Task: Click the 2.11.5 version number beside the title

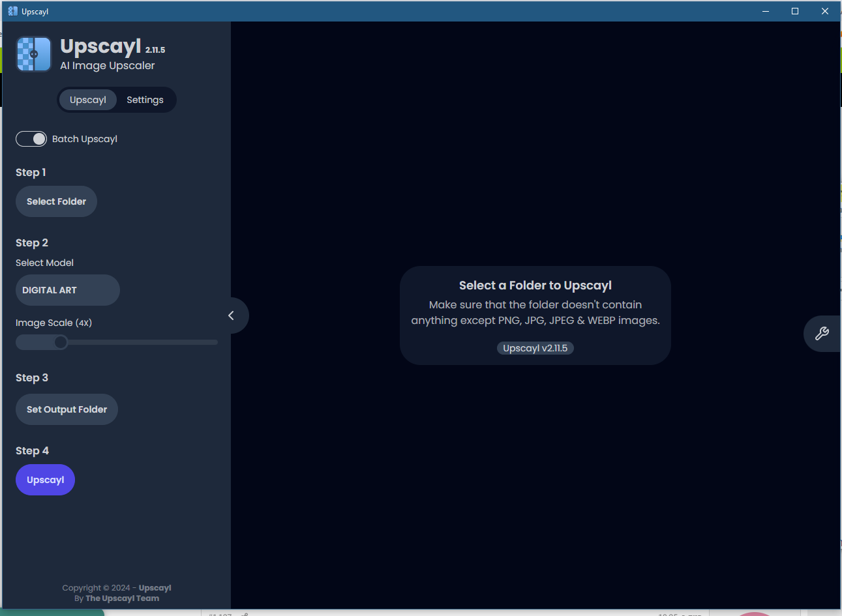Action: pyautogui.click(x=155, y=50)
